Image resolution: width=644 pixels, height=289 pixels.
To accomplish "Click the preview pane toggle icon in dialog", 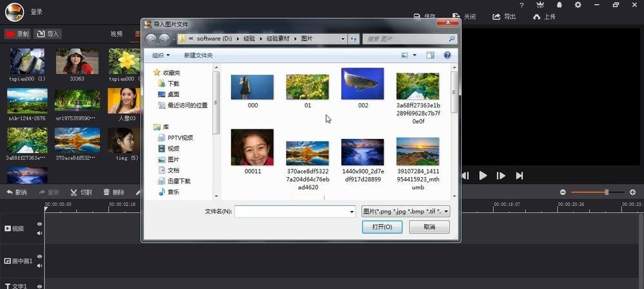I will pyautogui.click(x=430, y=55).
